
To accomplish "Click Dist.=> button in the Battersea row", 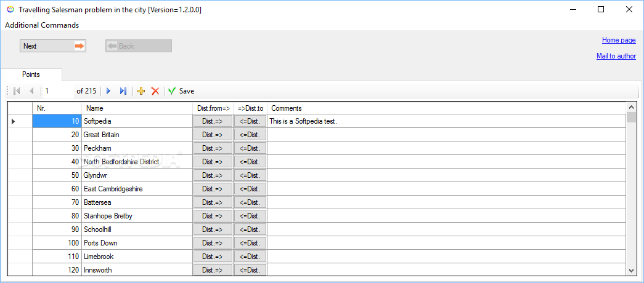I will pos(213,202).
